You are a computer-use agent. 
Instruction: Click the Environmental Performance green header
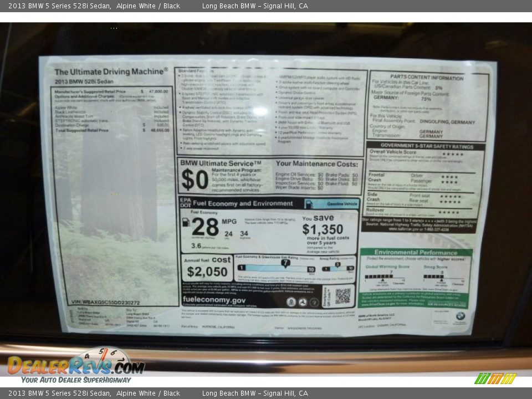click(415, 252)
